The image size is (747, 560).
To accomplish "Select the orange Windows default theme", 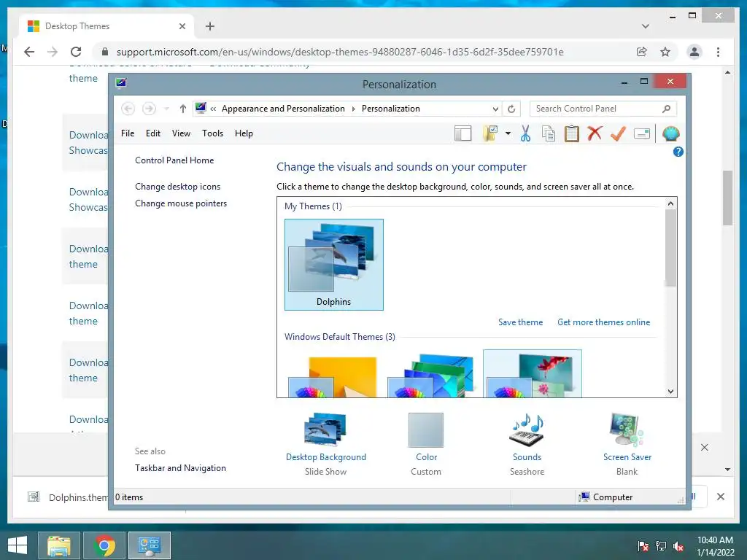I will tap(333, 376).
